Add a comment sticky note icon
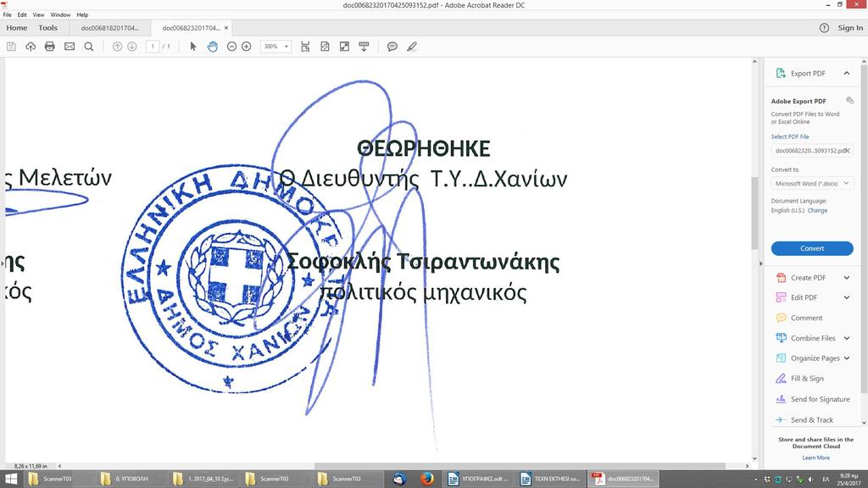Viewport: 868px width, 488px height. (x=392, y=47)
